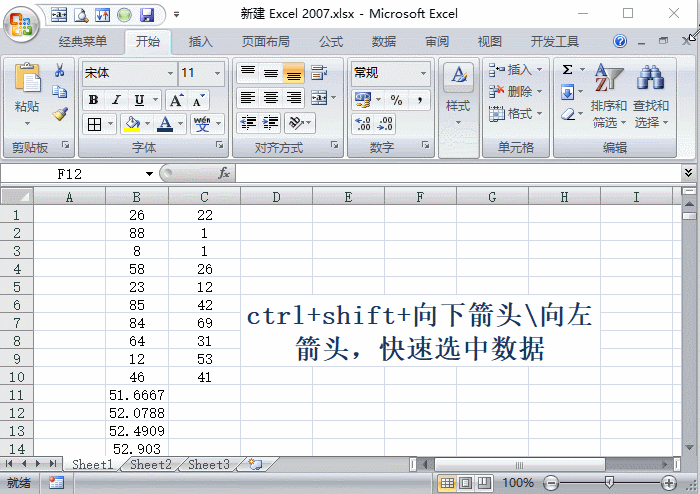Click the percent style icon
The height and width of the screenshot is (494, 700).
(396, 99)
